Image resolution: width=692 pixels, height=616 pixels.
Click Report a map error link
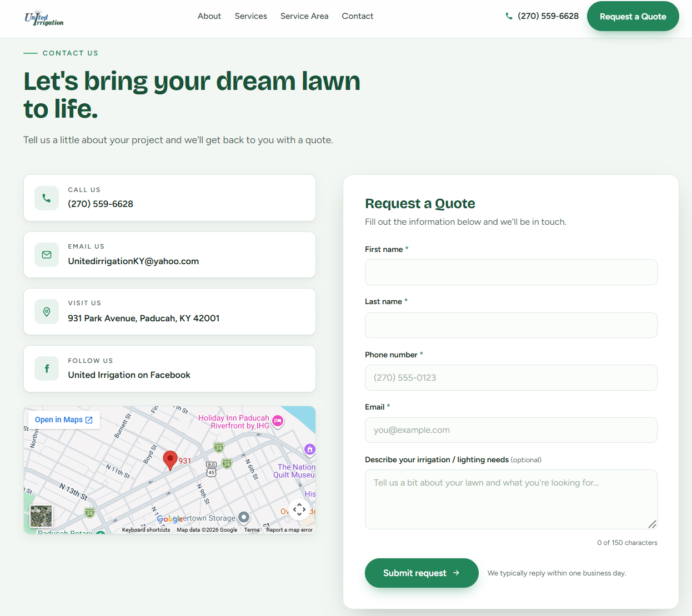point(289,530)
